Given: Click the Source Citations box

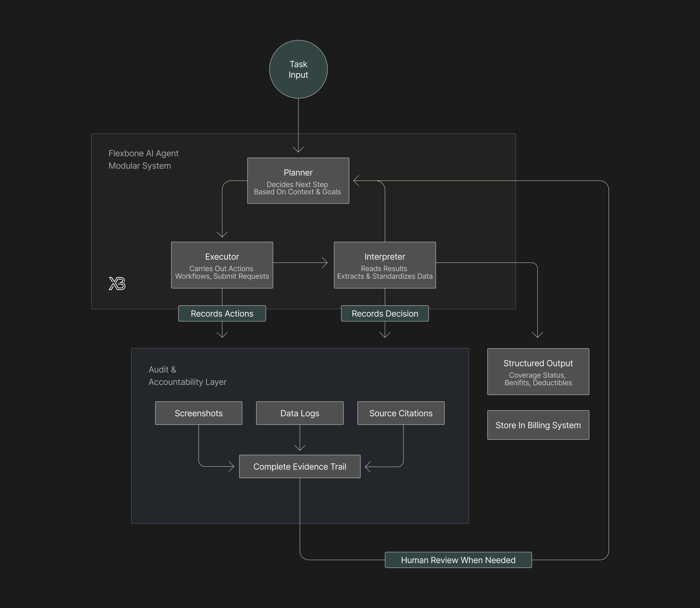Looking at the screenshot, I should (400, 413).
